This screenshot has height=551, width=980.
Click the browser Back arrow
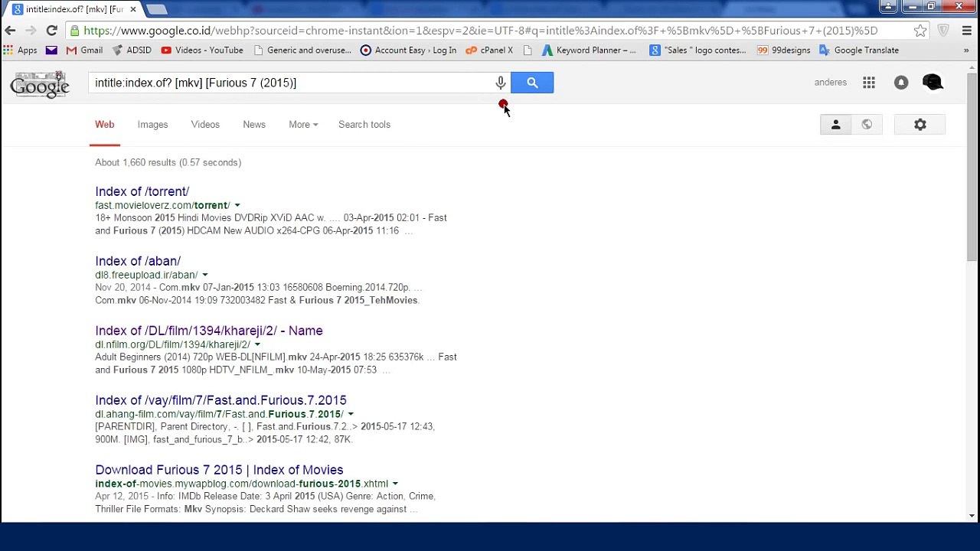tap(10, 31)
